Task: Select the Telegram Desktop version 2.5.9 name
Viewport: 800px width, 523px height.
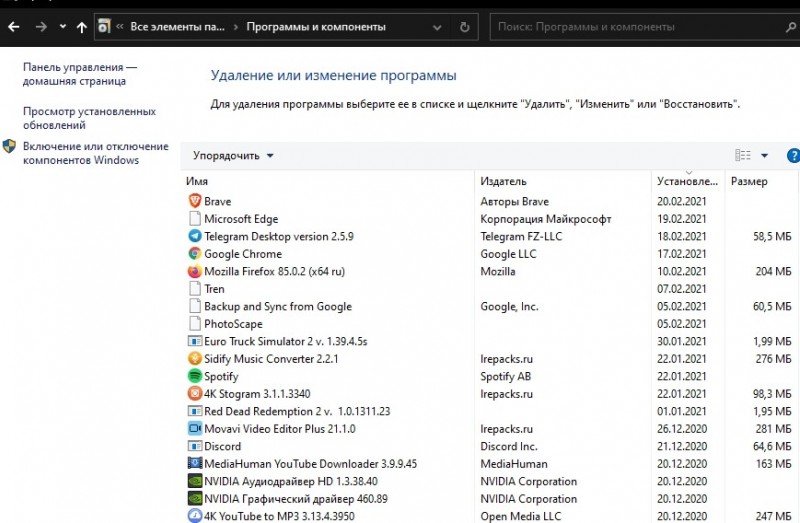Action: coord(279,236)
